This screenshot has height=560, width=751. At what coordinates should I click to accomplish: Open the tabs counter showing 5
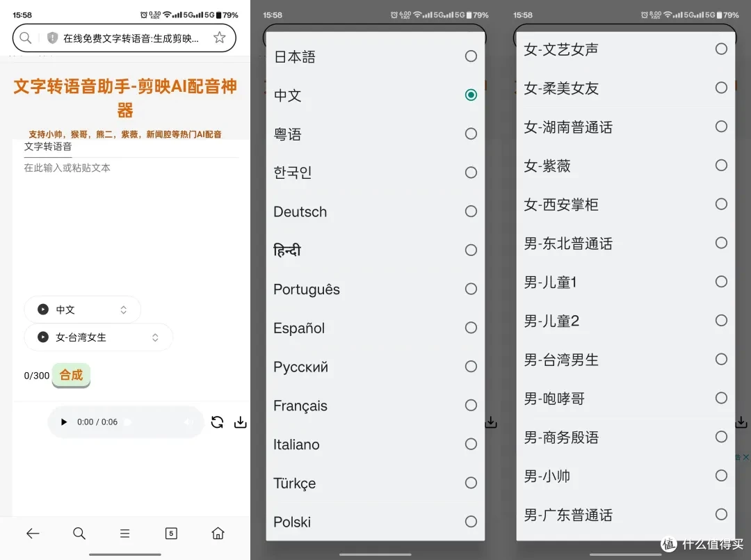point(171,533)
